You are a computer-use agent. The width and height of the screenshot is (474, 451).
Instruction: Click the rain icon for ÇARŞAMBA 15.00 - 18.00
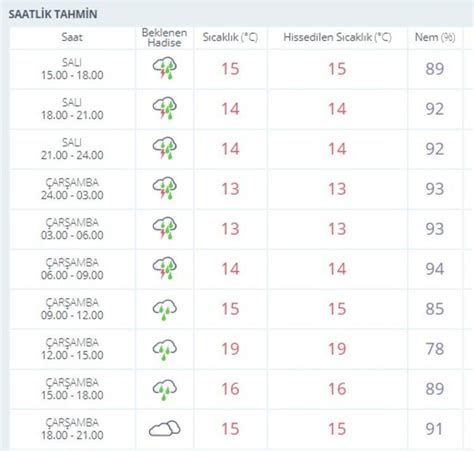pyautogui.click(x=165, y=390)
